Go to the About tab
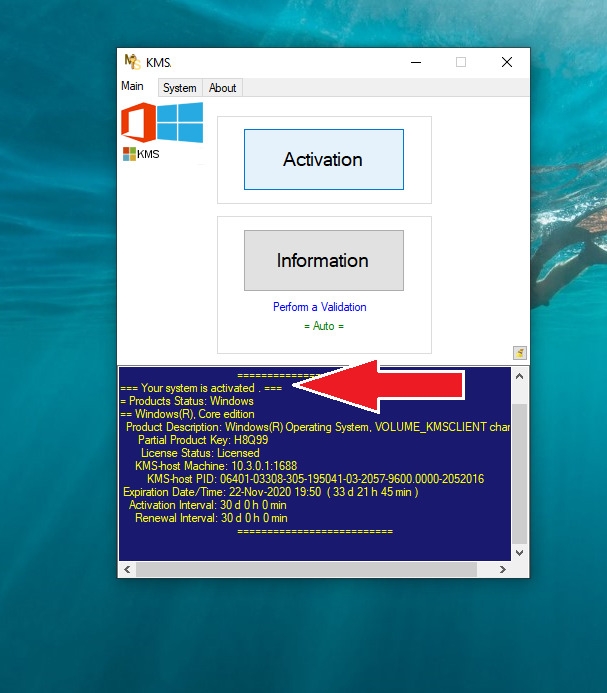 222,88
